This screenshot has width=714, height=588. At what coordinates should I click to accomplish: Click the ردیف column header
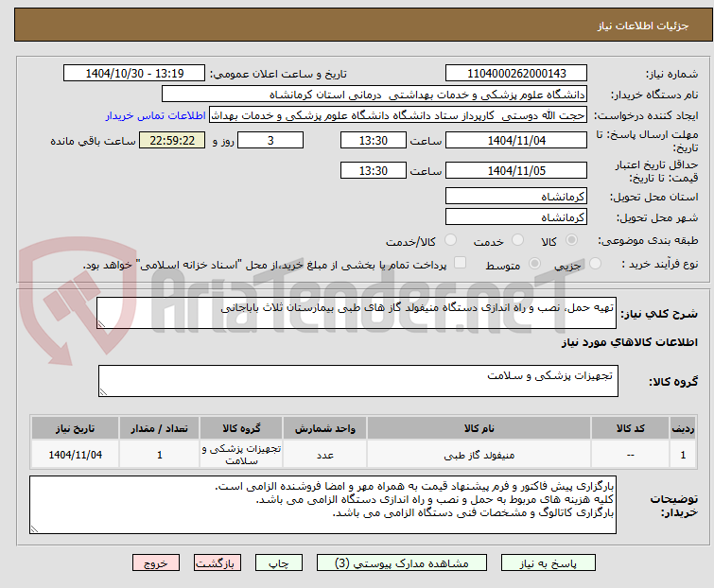point(683,428)
